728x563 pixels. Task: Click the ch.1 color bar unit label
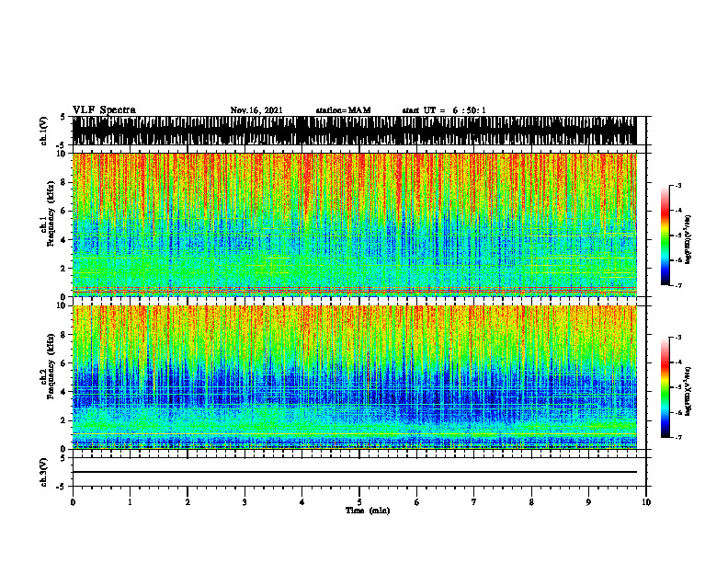tap(688, 240)
